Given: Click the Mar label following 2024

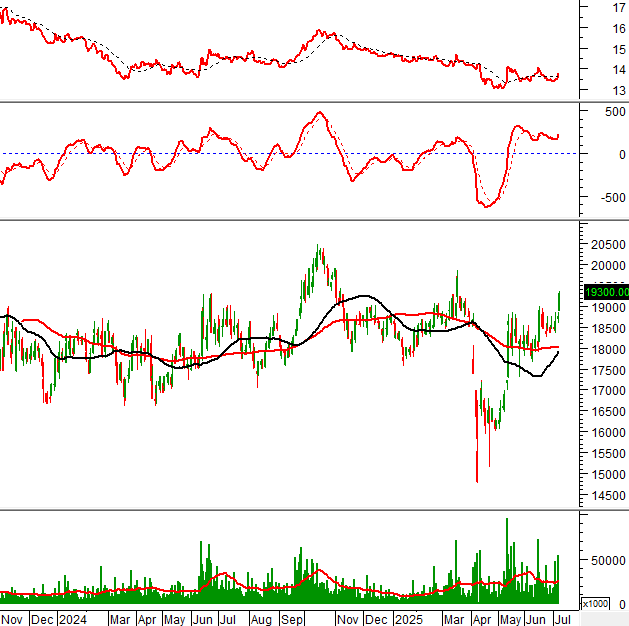Looking at the screenshot, I should tap(120, 620).
